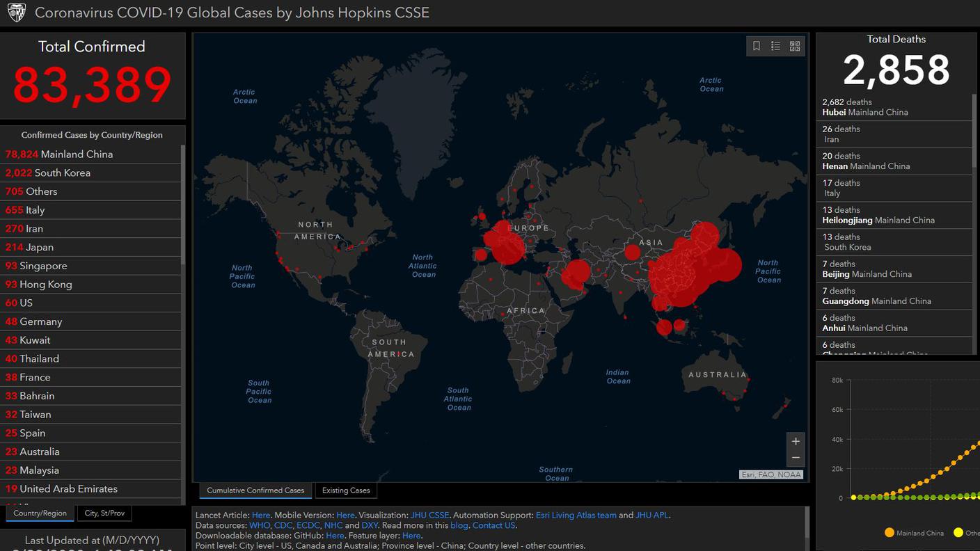Select the 13 deaths South Korea entry
The height and width of the screenshot is (551, 980).
coord(894,242)
